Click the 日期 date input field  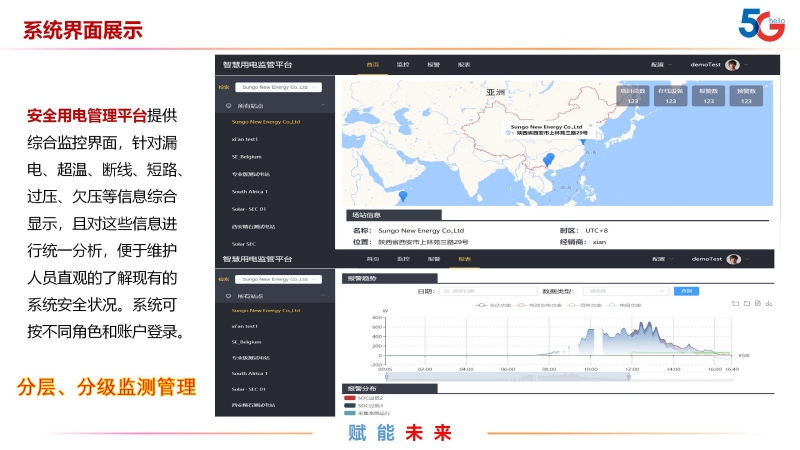click(x=467, y=291)
